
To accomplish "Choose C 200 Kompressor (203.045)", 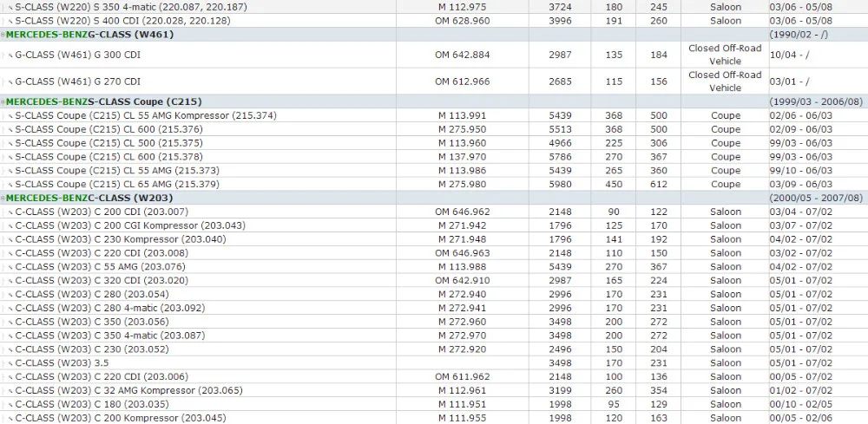I will [120, 418].
